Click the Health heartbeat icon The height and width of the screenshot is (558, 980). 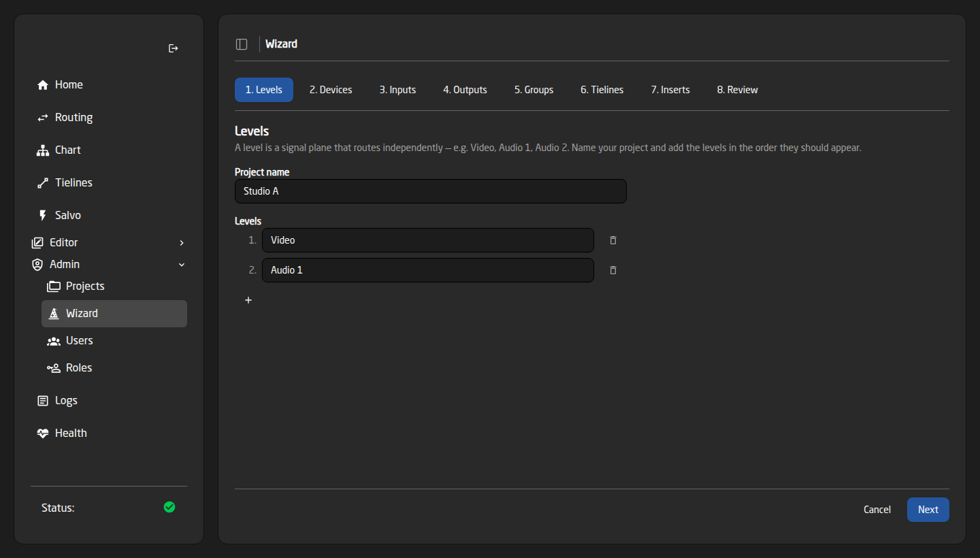click(43, 433)
